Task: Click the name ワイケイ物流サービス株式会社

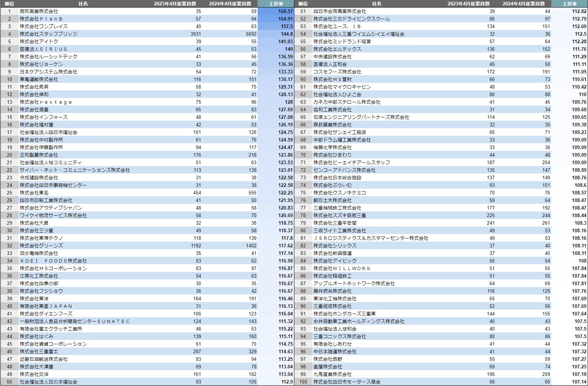Action: coord(53,215)
